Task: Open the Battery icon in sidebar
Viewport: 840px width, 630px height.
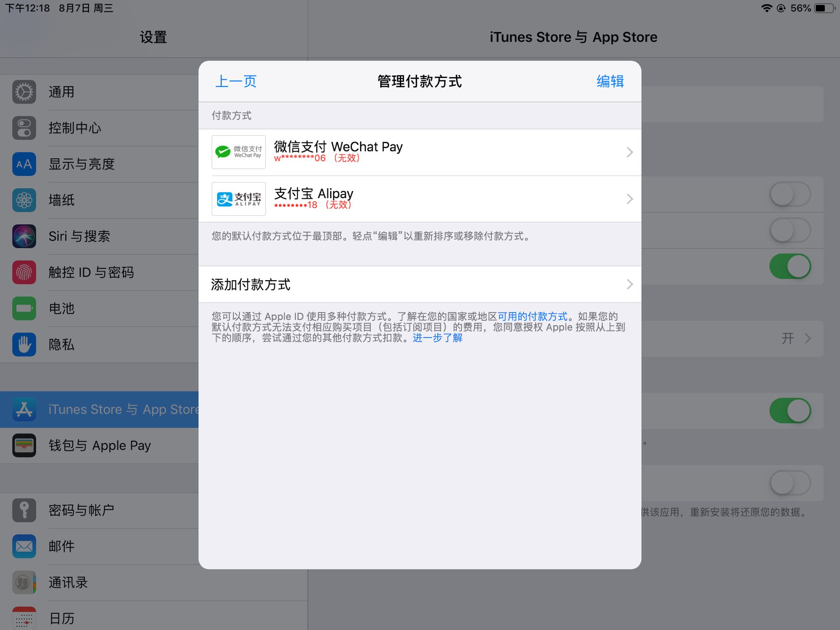Action: 24,308
